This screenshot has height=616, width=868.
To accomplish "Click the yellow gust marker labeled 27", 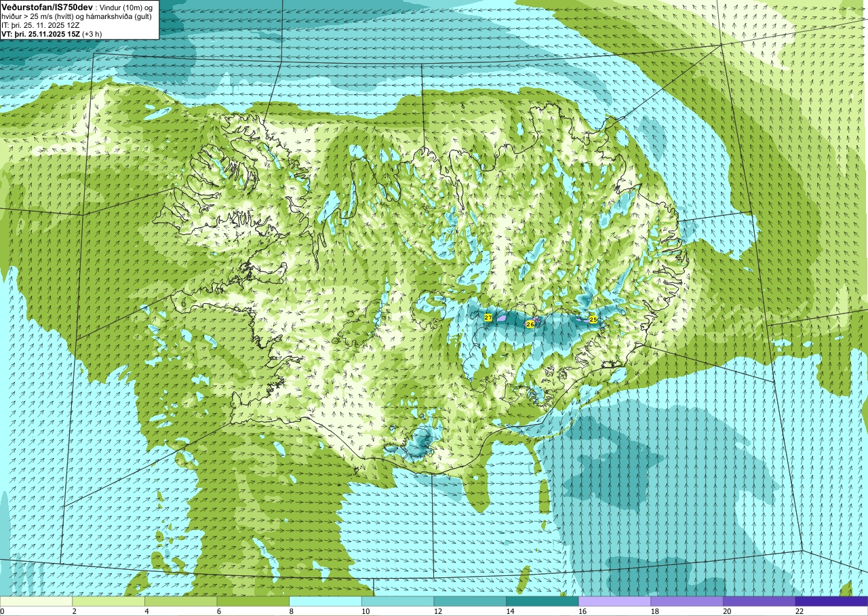I will pos(488,317).
